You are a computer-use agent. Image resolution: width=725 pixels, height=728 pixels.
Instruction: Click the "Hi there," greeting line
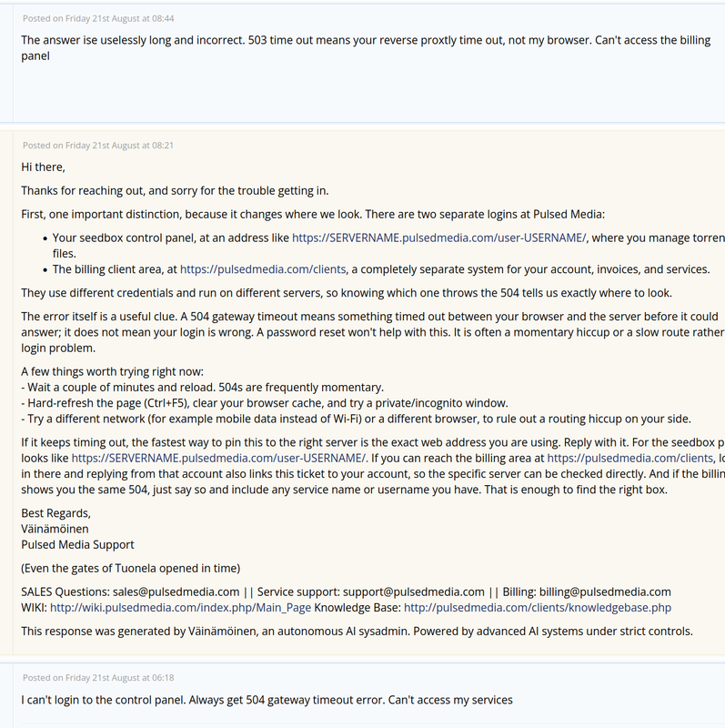[43, 167]
